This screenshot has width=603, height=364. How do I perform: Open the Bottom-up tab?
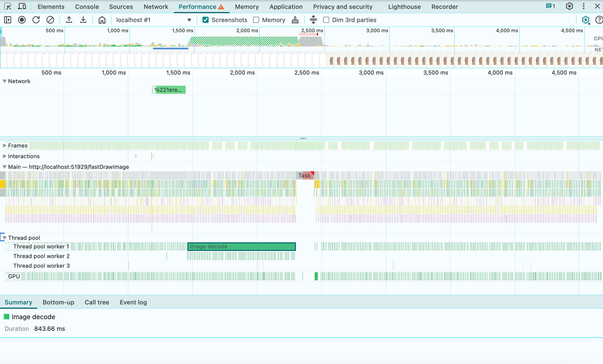pos(58,302)
